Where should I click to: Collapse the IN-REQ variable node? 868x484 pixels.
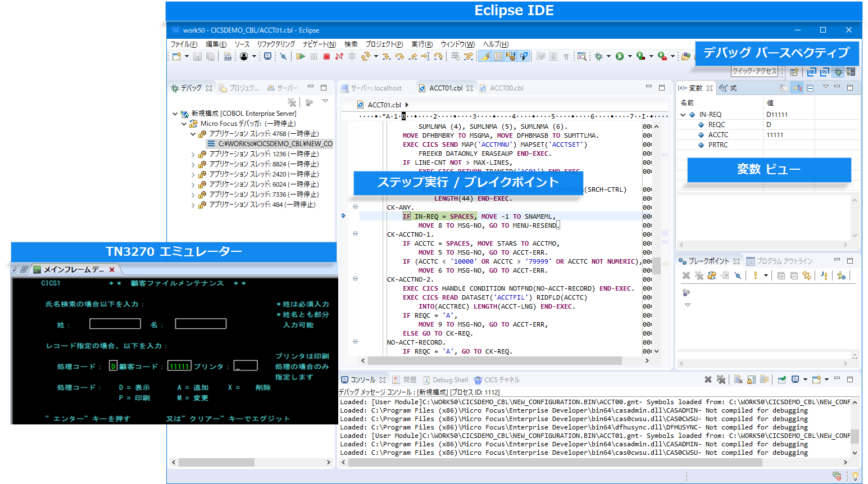click(x=683, y=115)
